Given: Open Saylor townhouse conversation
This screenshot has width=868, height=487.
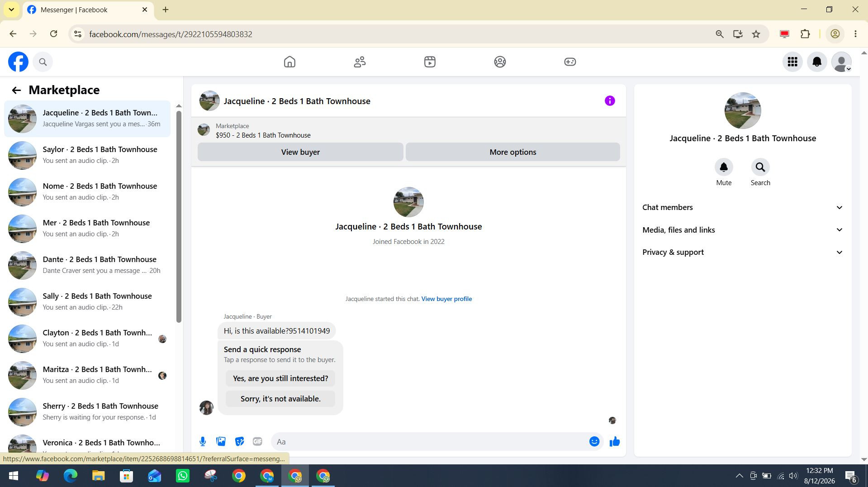Looking at the screenshot, I should point(87,155).
